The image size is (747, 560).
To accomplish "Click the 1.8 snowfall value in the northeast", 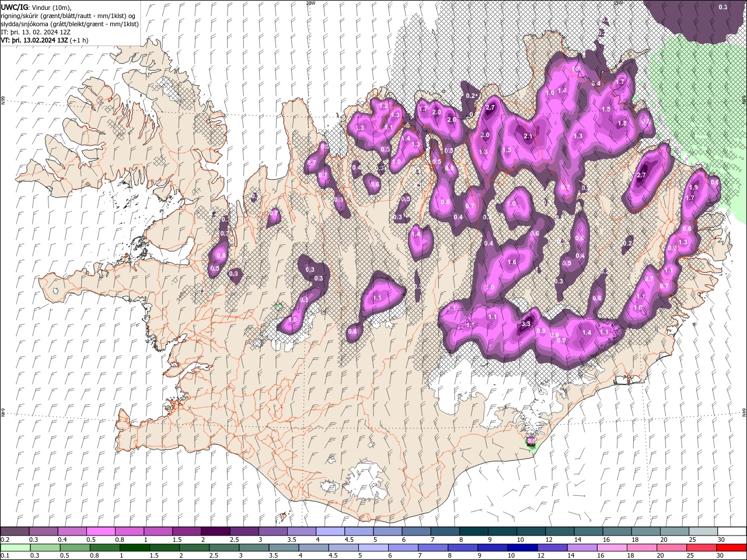I will pos(622,123).
